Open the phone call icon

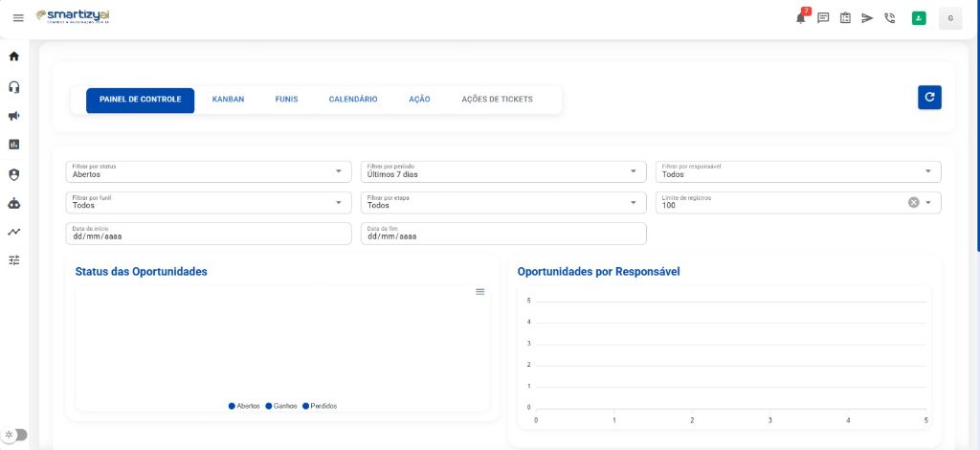(889, 18)
